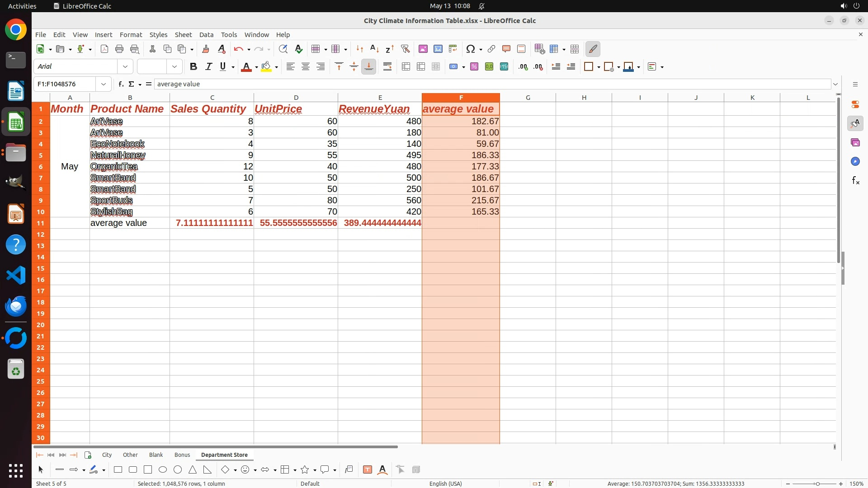The height and width of the screenshot is (488, 868).
Task: Expand the formula bar arrow
Action: pyautogui.click(x=835, y=84)
